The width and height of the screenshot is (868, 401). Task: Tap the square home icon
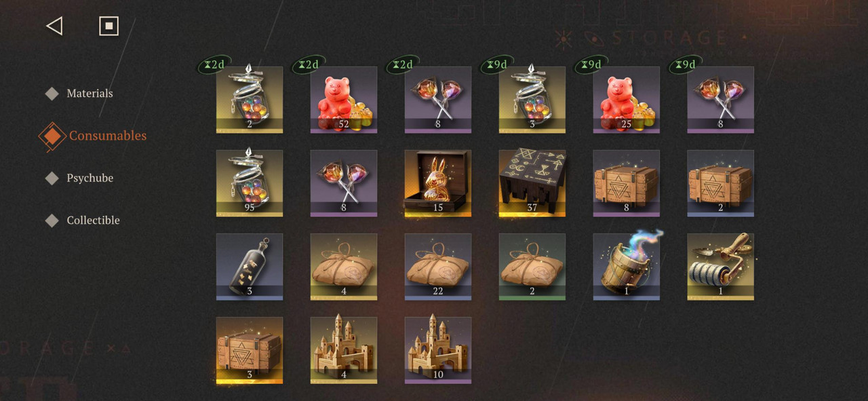108,26
